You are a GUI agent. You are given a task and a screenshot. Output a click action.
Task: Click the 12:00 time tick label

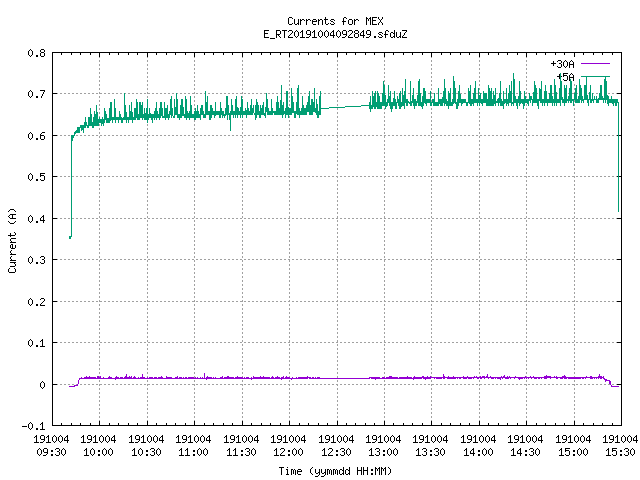click(x=289, y=452)
